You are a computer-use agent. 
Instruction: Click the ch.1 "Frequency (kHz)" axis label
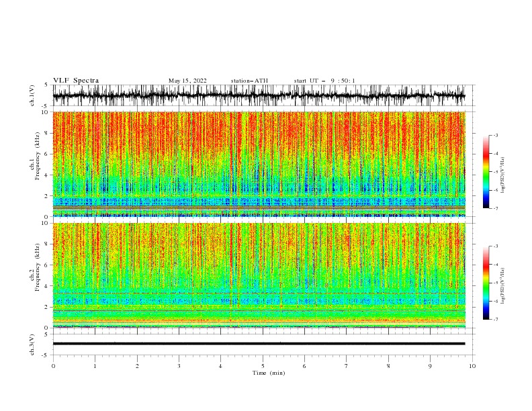[37, 156]
